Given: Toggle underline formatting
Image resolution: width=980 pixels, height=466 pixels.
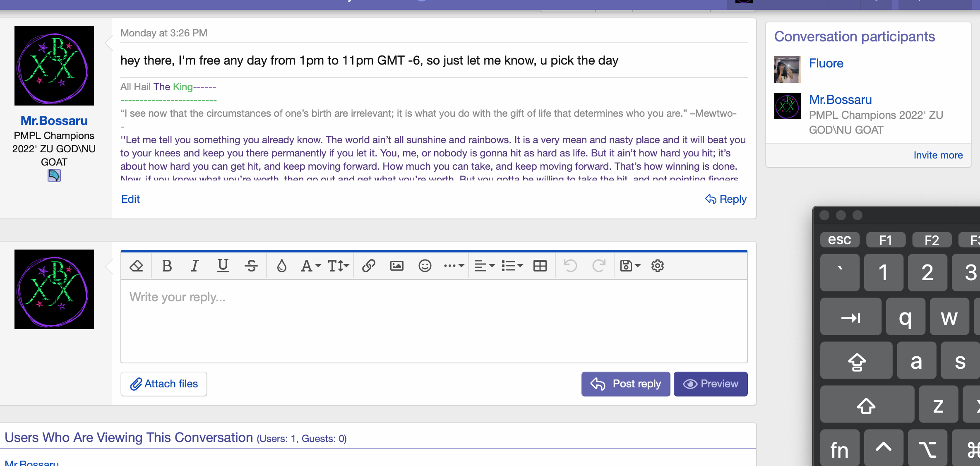Looking at the screenshot, I should tap(223, 266).
